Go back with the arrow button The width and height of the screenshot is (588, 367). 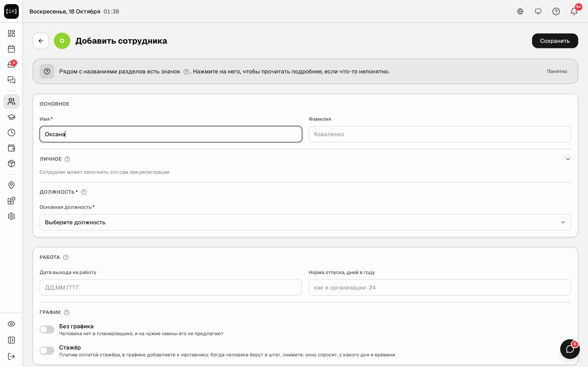[x=41, y=41]
